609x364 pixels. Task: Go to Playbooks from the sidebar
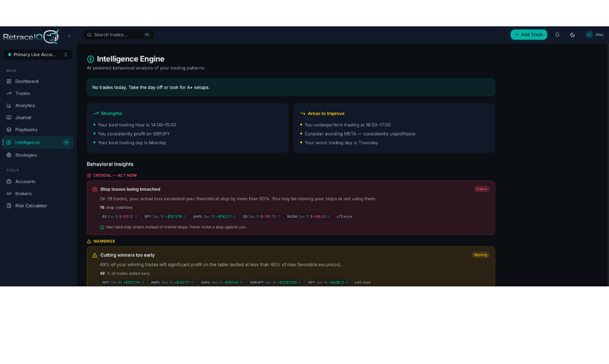[9, 129]
